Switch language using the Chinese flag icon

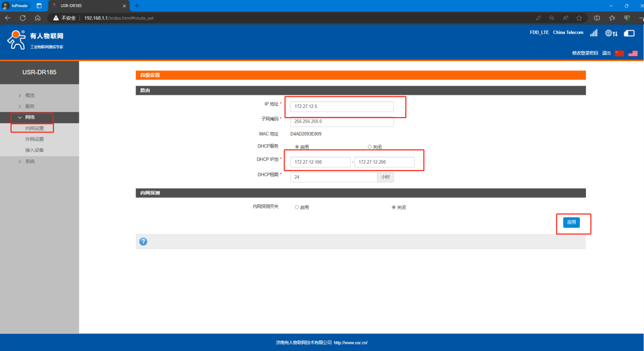(619, 53)
